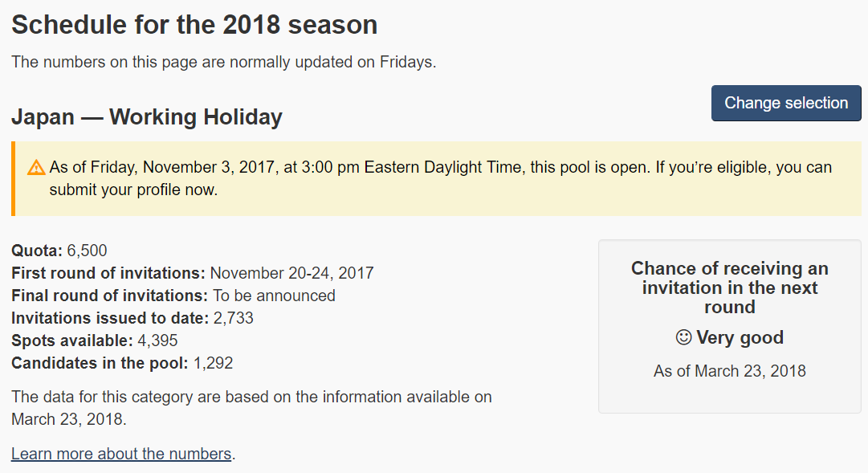Select the 6,500 quota value

[x=87, y=251]
